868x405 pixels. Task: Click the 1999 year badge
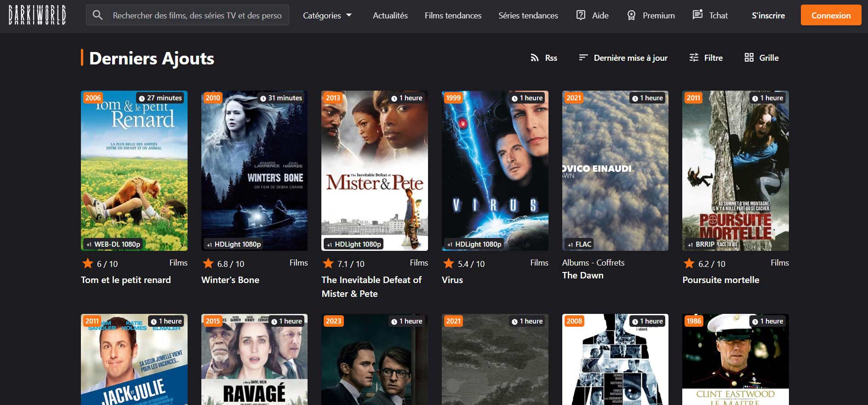tap(453, 98)
